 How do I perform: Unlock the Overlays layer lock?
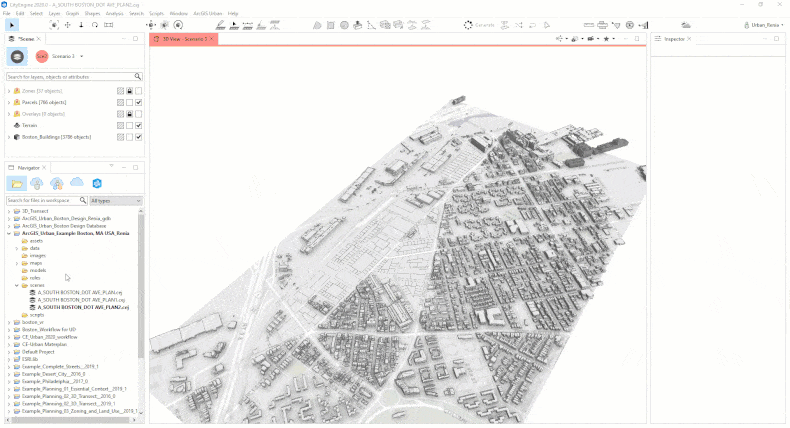click(129, 114)
